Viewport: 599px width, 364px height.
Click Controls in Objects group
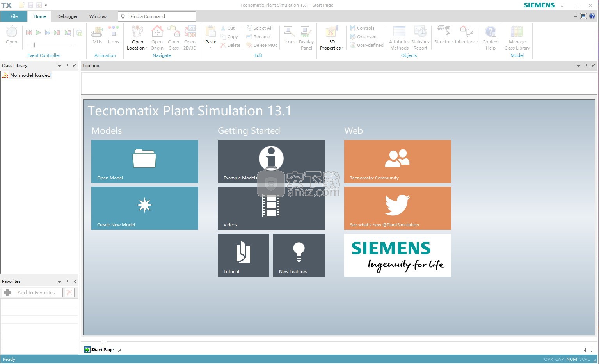point(362,28)
